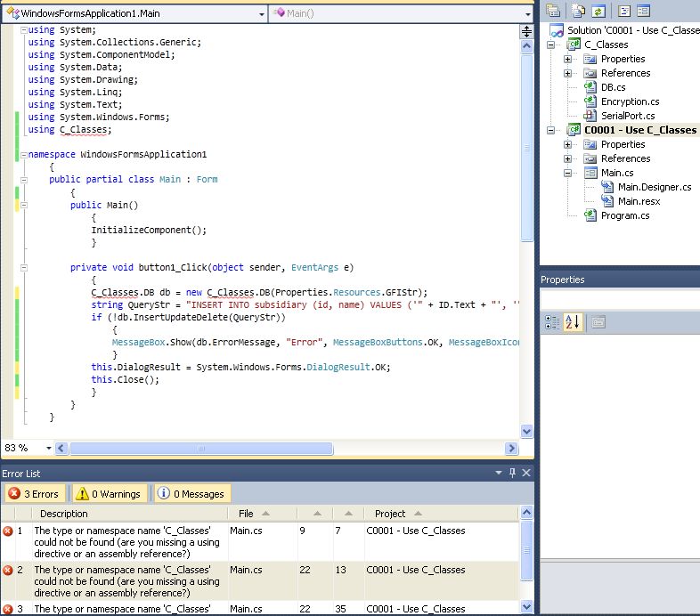
Task: Select error 2 row in Error List
Action: pos(260,581)
